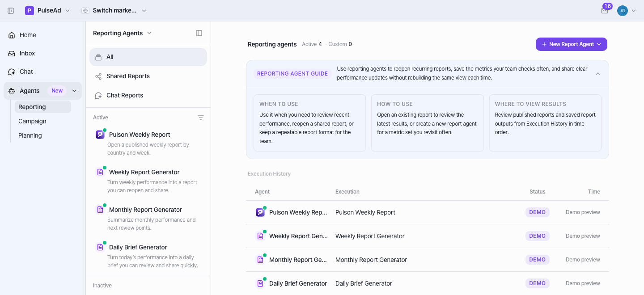Click the Monthly Report Generator execution row icon

(x=260, y=260)
